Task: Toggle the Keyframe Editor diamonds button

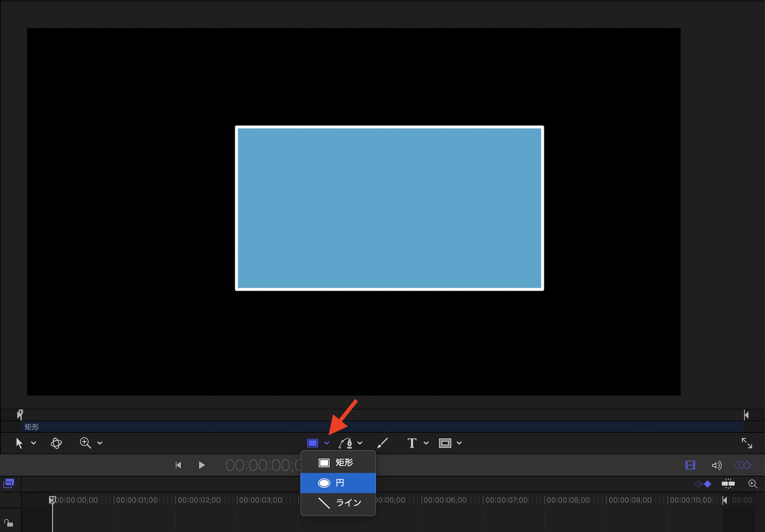Action: [x=742, y=465]
